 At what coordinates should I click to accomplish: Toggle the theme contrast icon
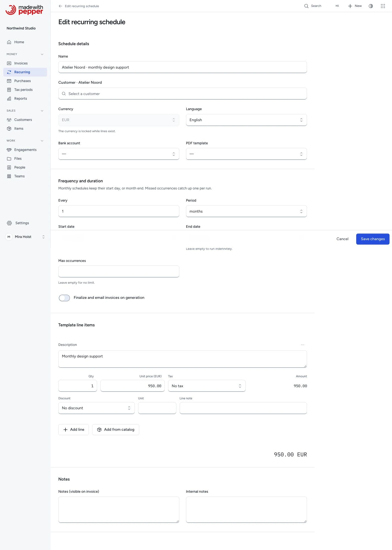(371, 6)
